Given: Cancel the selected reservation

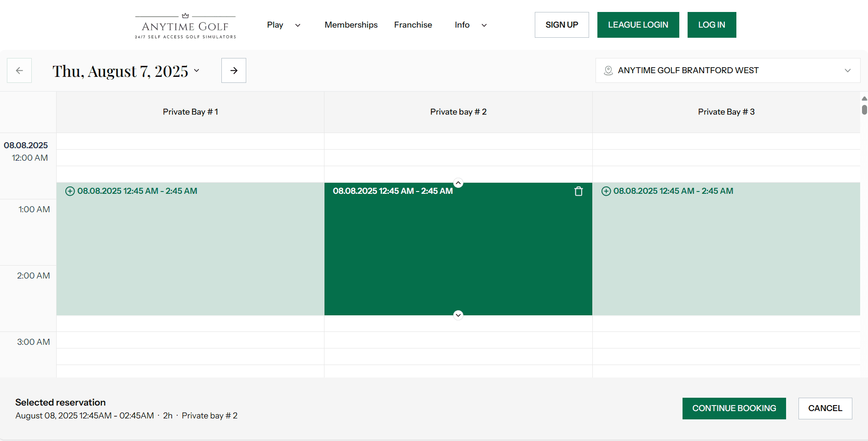Looking at the screenshot, I should pyautogui.click(x=825, y=408).
